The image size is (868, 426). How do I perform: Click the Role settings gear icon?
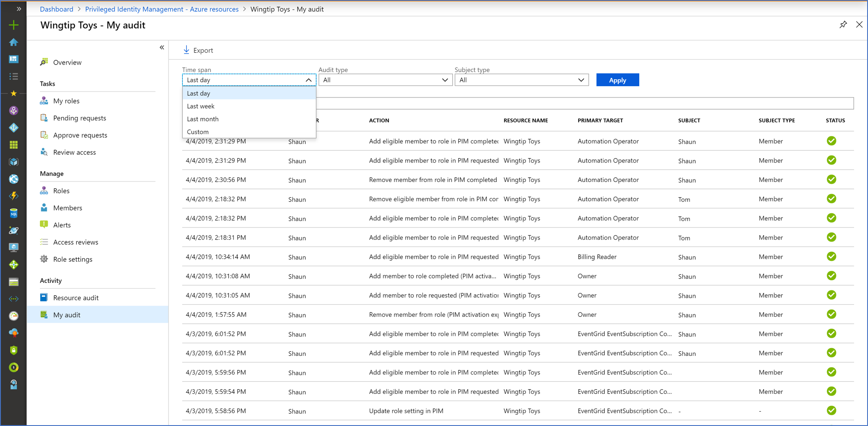[44, 259]
